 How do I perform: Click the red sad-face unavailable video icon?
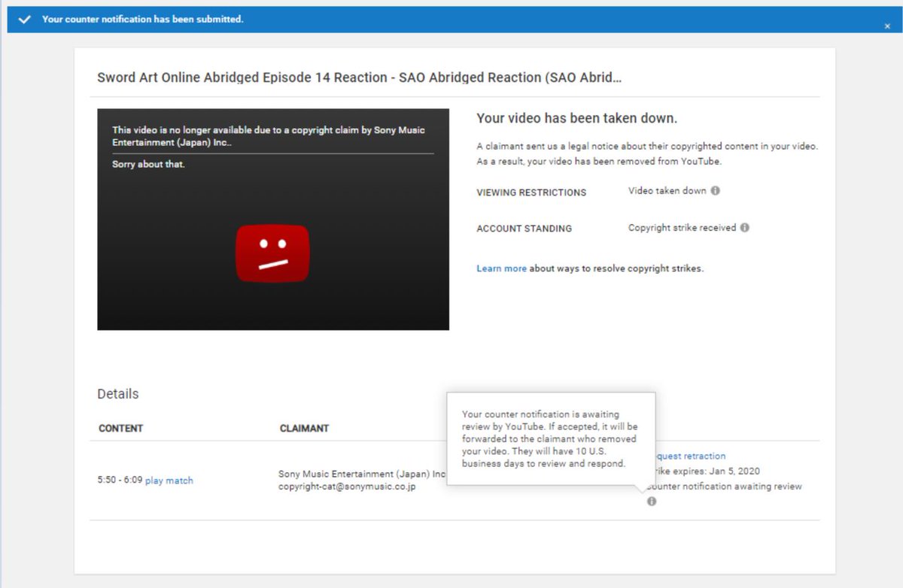tap(272, 253)
